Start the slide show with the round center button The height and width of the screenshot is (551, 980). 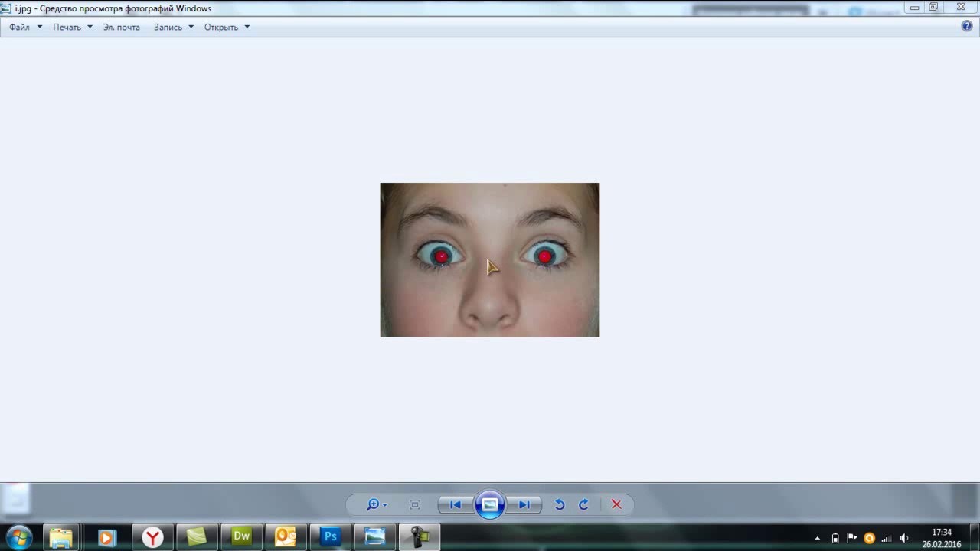click(490, 505)
